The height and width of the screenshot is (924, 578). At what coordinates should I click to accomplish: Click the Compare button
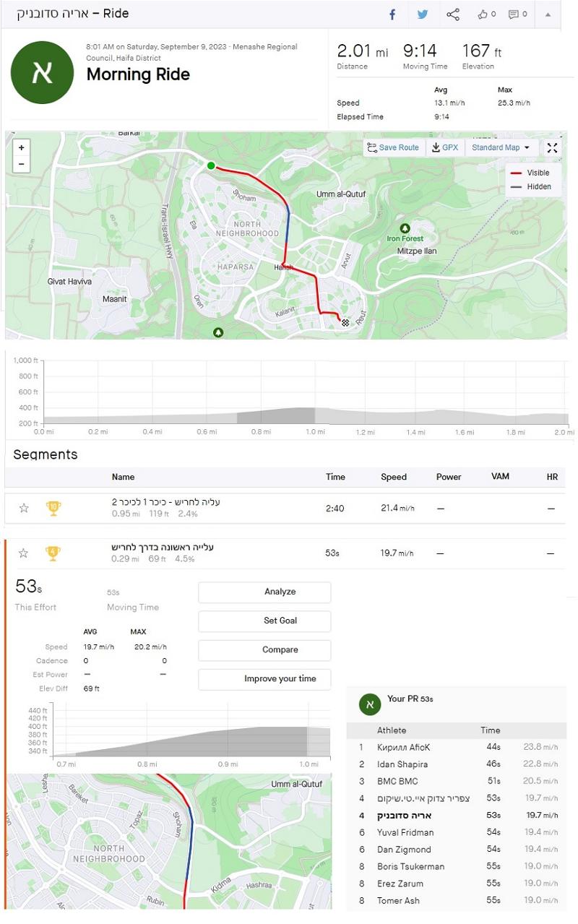tap(264, 649)
